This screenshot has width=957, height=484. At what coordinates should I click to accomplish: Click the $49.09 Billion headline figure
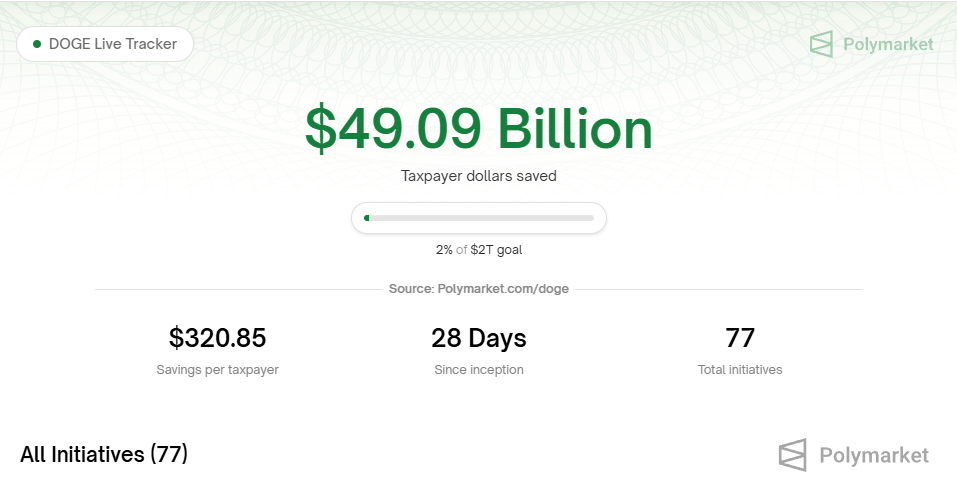pos(478,129)
